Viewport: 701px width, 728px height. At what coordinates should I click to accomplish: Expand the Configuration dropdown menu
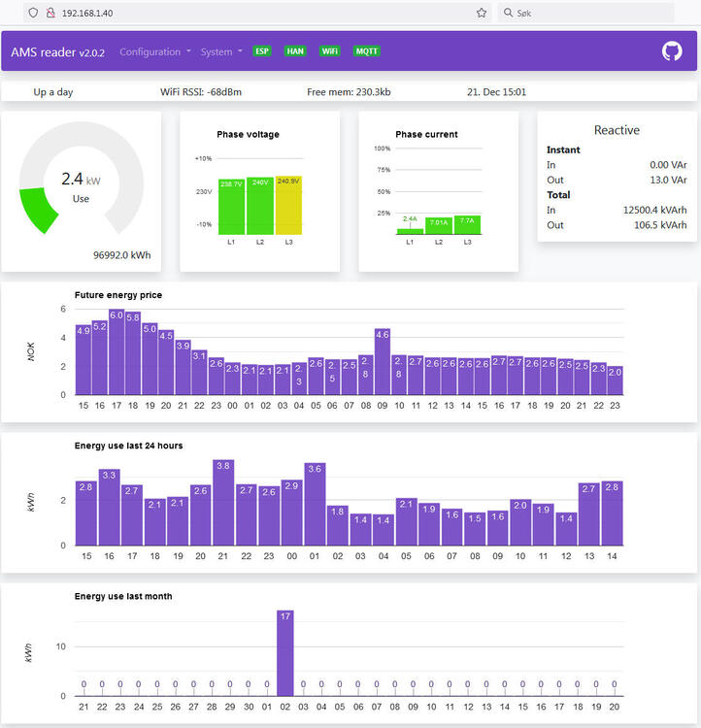(154, 51)
